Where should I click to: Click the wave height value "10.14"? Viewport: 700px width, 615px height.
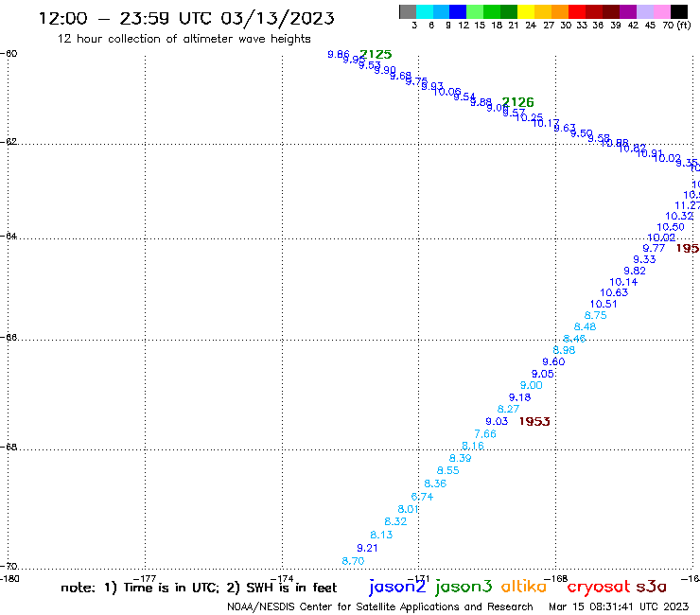623,282
